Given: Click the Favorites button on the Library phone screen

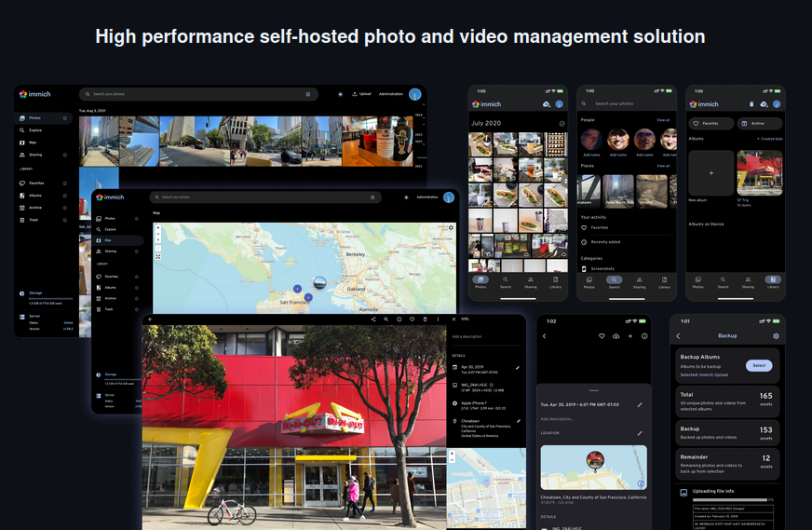Looking at the screenshot, I should 711,123.
